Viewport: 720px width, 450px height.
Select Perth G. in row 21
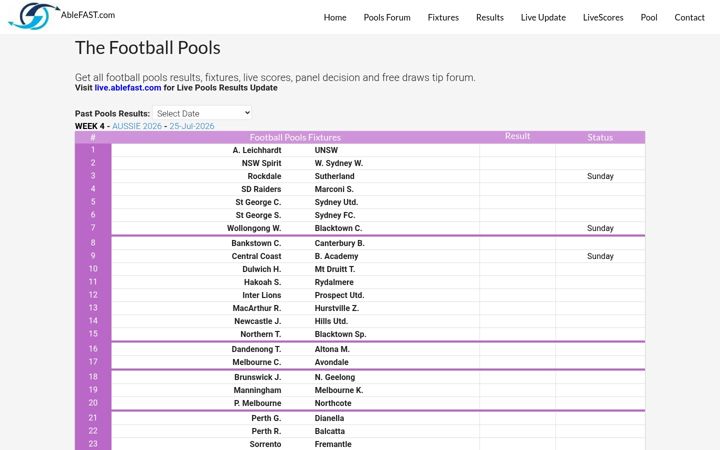coord(266,418)
